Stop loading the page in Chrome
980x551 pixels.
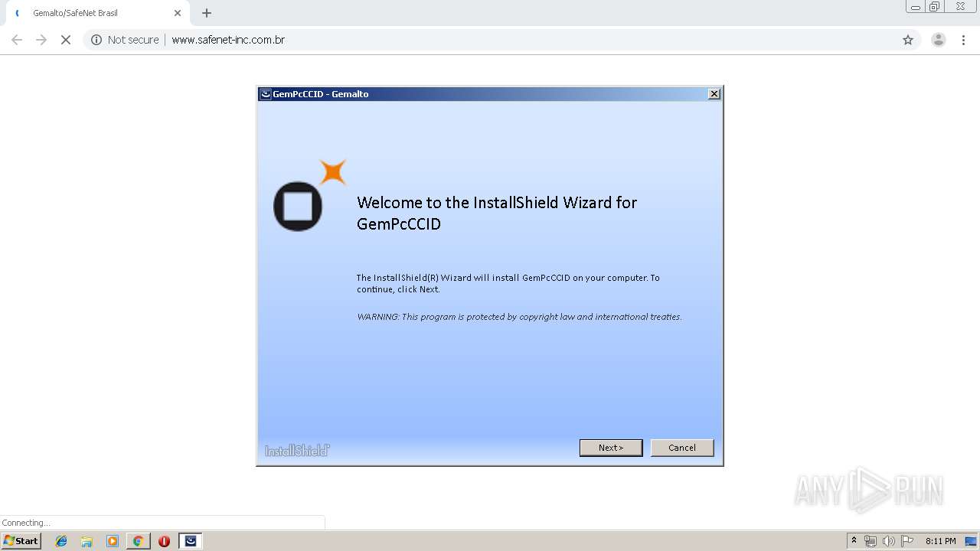pos(66,40)
